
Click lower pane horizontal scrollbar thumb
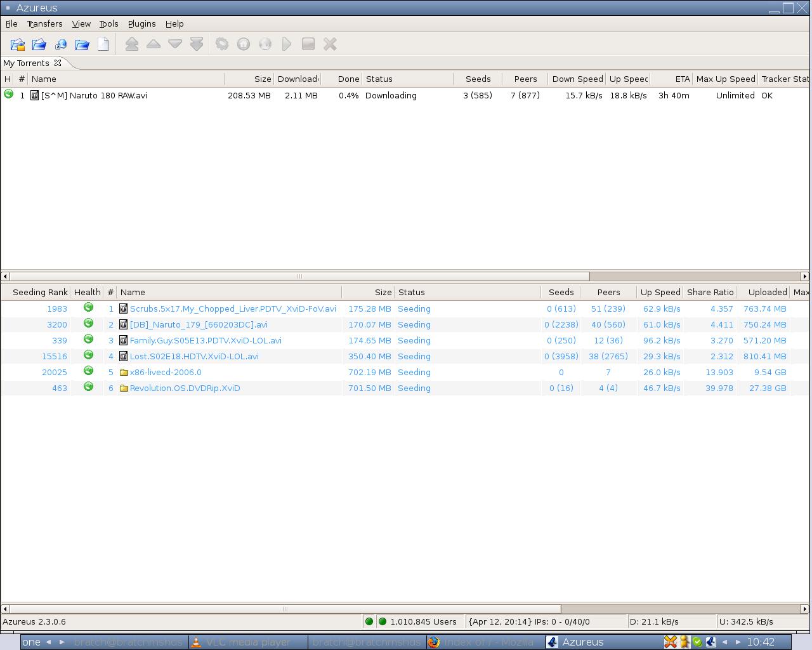coord(285,609)
